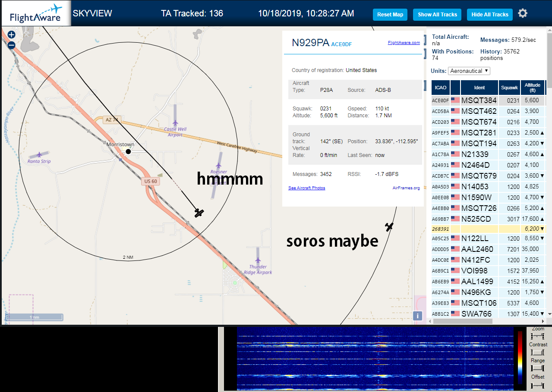Click the Reset Map button
Viewport: 552px width, 392px height.
click(390, 14)
